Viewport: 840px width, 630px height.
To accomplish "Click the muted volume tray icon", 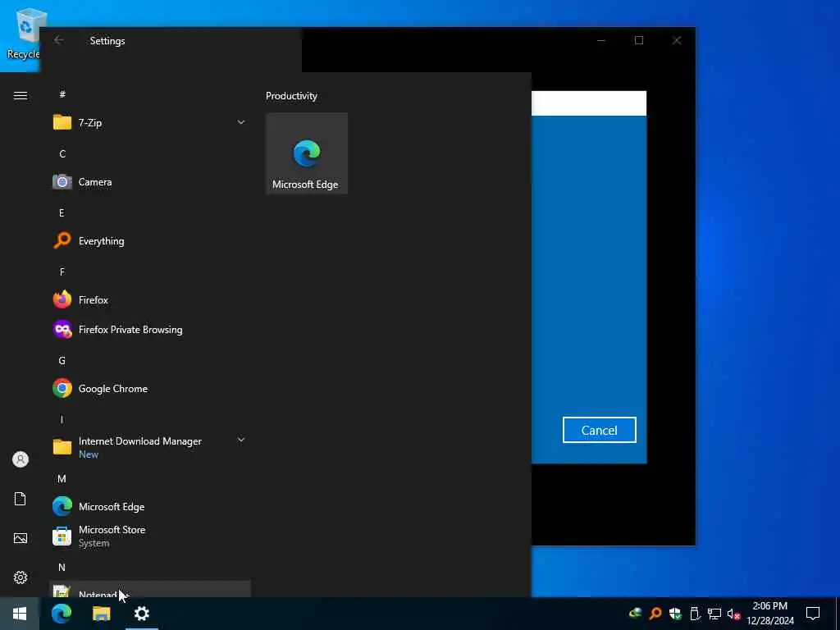I will (733, 614).
